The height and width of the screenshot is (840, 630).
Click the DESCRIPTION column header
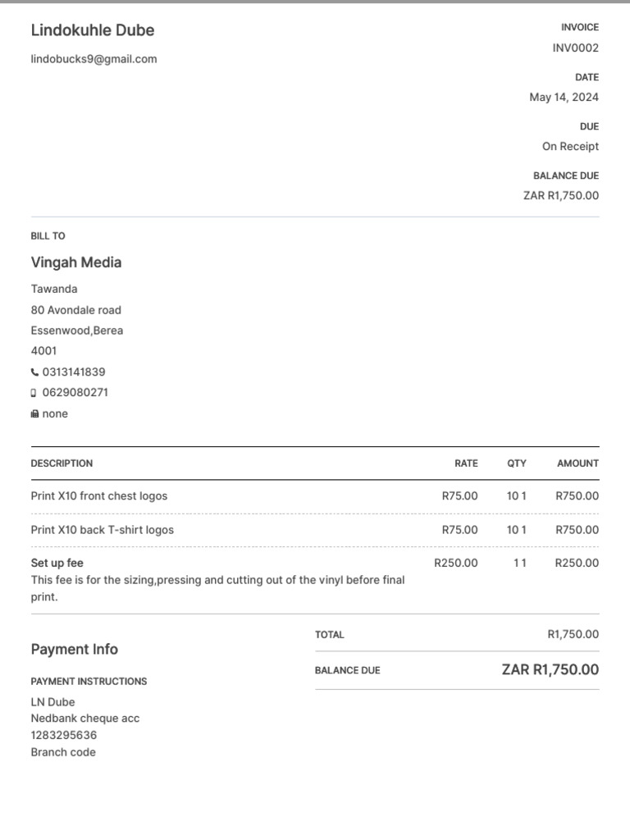pos(62,463)
